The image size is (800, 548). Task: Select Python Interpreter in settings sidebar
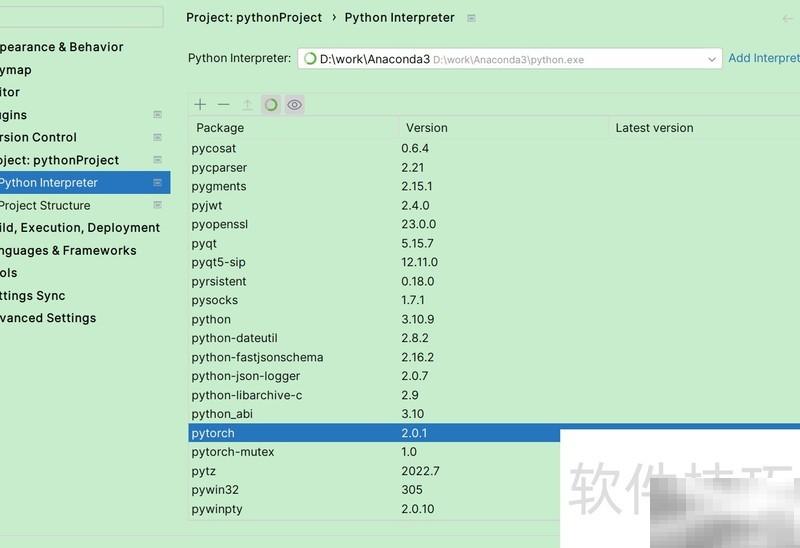[x=48, y=183]
